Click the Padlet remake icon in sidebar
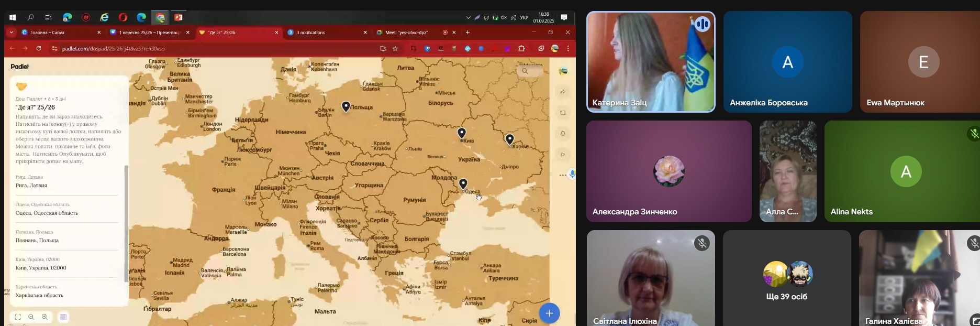980x326 pixels. [x=563, y=113]
